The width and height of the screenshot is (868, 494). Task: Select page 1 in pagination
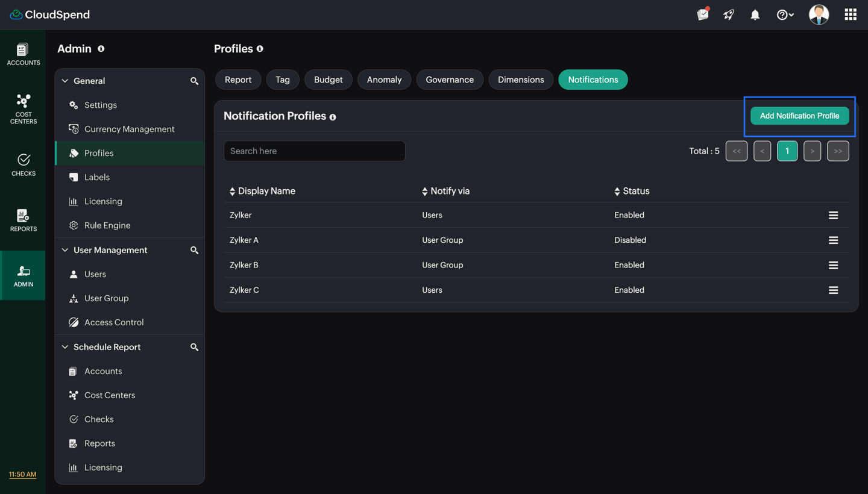coord(787,151)
